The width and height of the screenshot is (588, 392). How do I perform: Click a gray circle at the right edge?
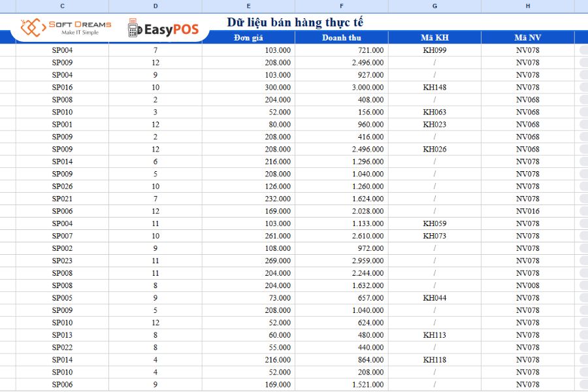[x=583, y=50]
